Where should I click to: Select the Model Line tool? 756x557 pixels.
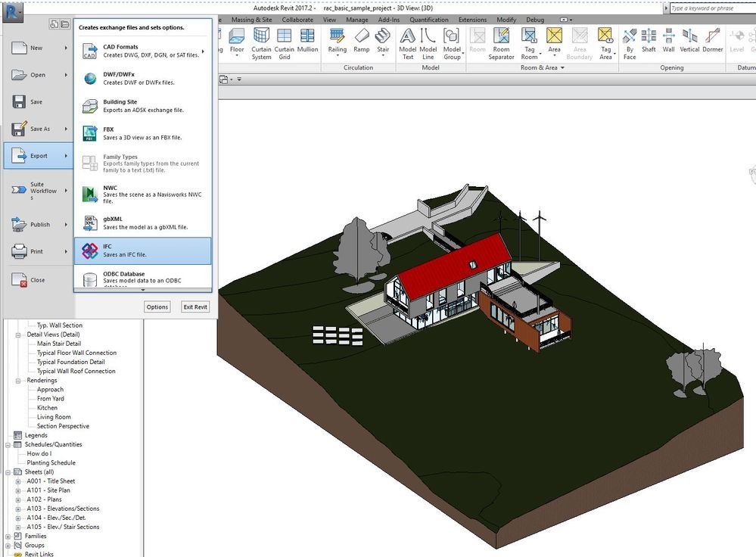[x=428, y=43]
